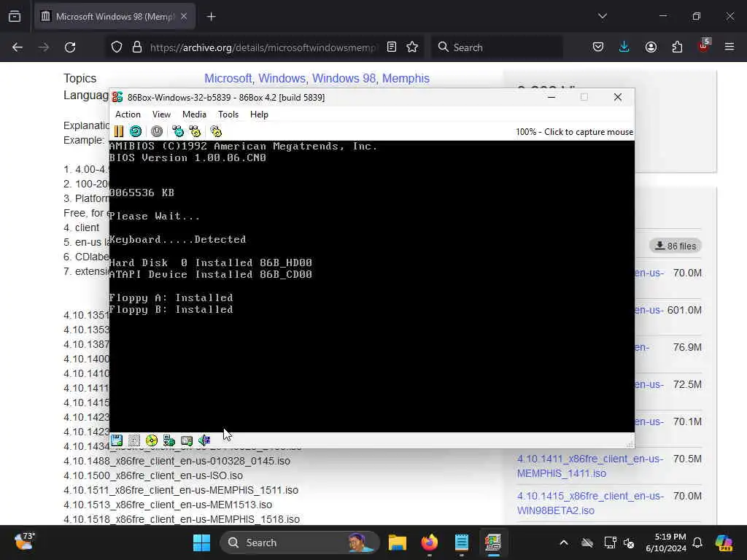This screenshot has width=747, height=560.
Task: Open Copilot preview icon in taskbar
Action: [x=724, y=542]
